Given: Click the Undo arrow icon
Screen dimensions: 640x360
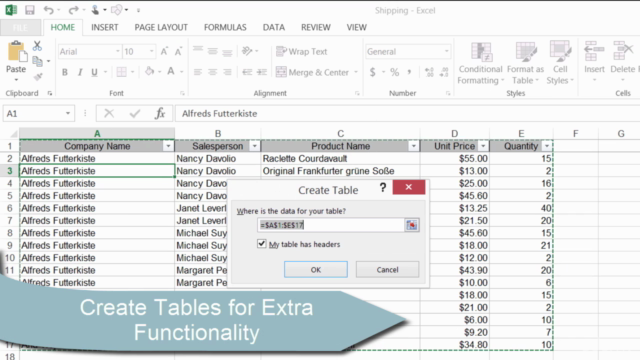Looking at the screenshot, I should click(x=49, y=10).
